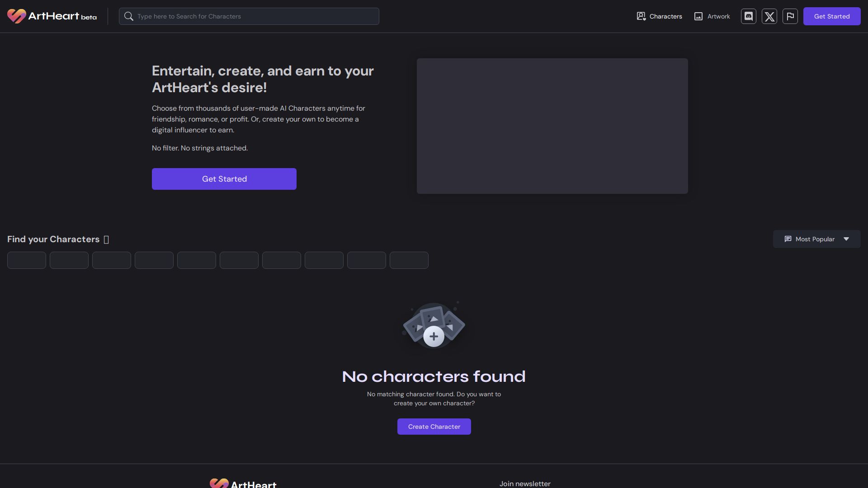Click the large hero media placeholder

[552, 126]
